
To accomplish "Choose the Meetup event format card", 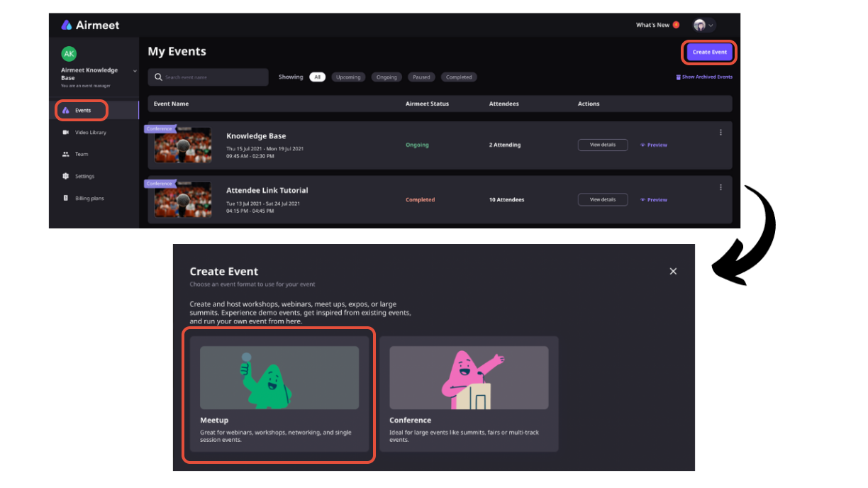I will pyautogui.click(x=279, y=394).
